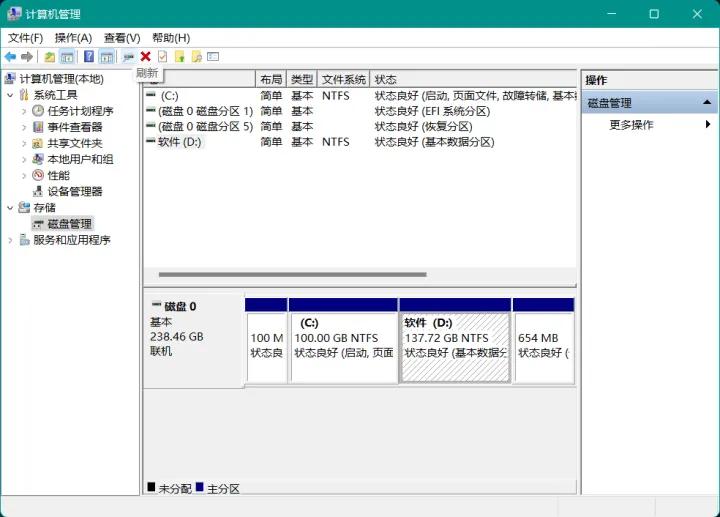Maximize the 计算机管理 window

pyautogui.click(x=654, y=14)
